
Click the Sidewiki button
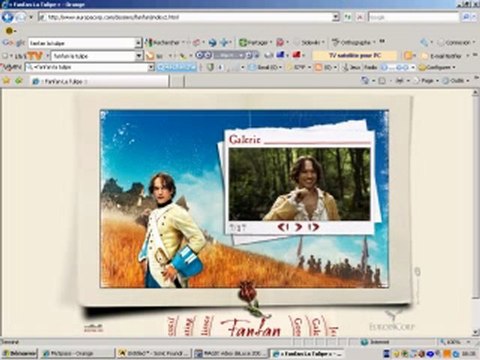click(x=309, y=43)
